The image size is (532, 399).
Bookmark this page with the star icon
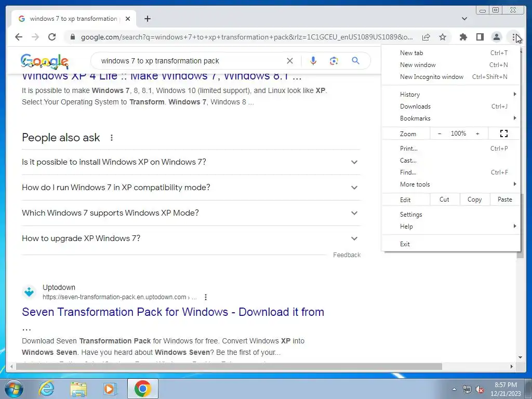443,37
